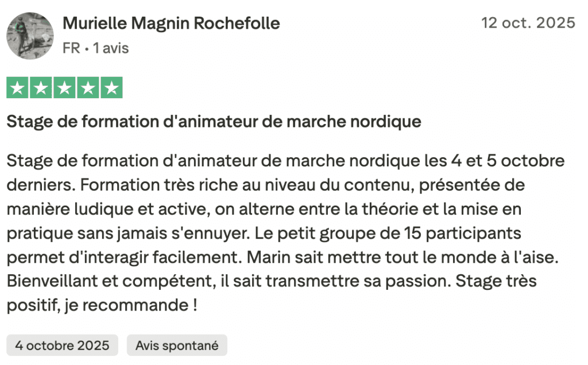Open Murielle Magnin Rochefolle's profile name
588x365 pixels.
coord(171,24)
